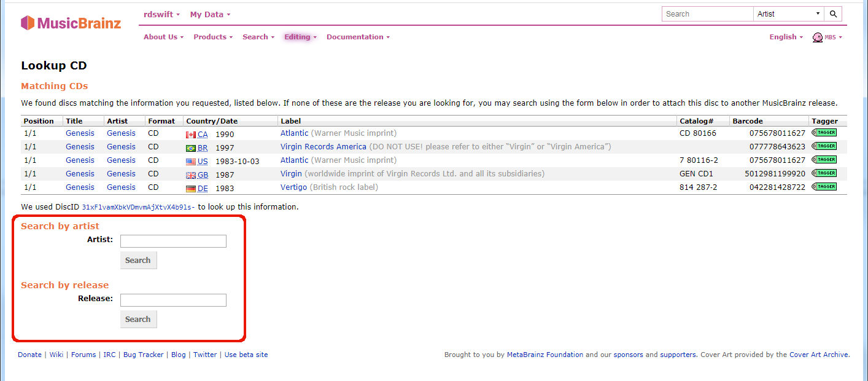The height and width of the screenshot is (381, 868).
Task: Select catalog number 814 287-2
Action: tap(698, 187)
